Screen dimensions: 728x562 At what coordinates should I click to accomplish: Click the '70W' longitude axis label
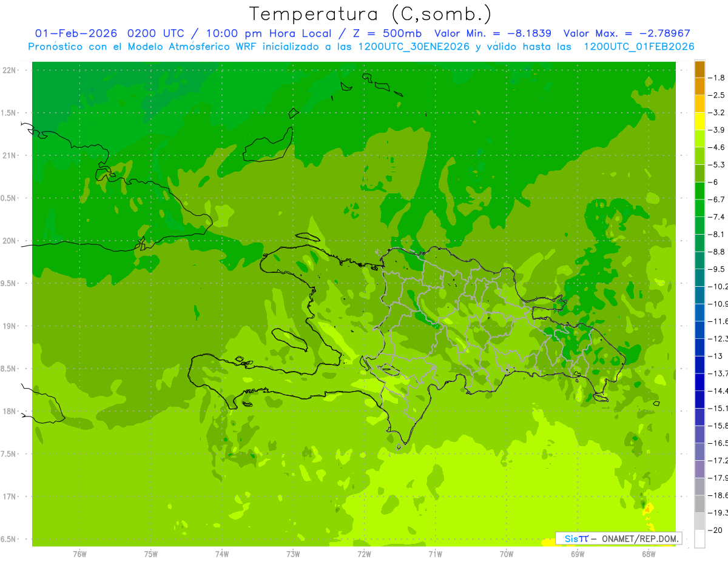507,554
